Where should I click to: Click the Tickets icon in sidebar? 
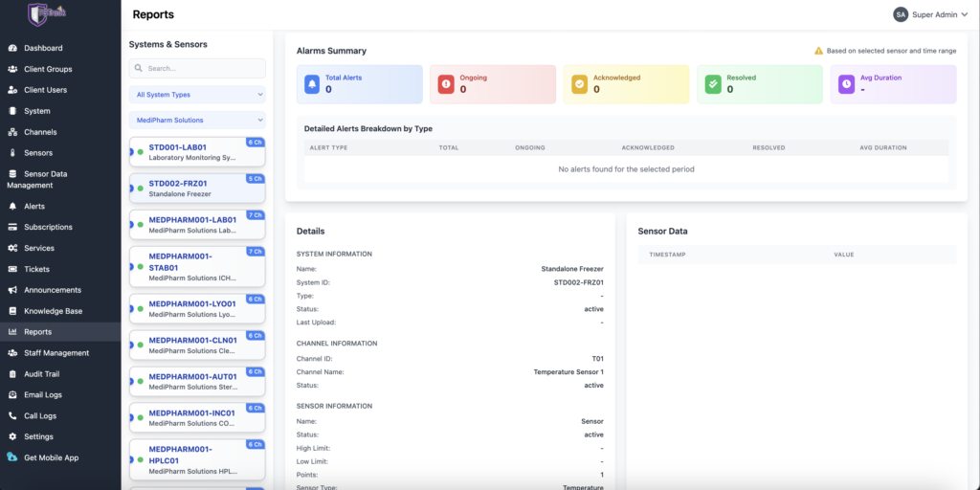[x=12, y=269]
